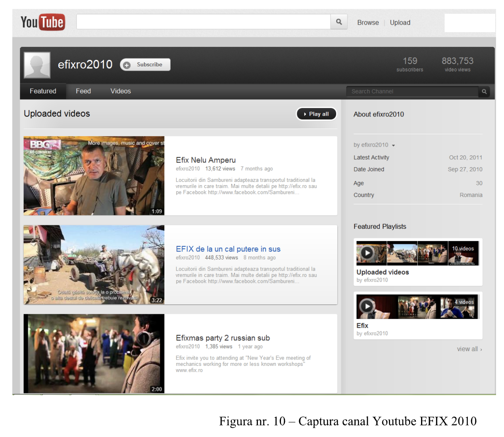Click the uploader name under 'Efix Nelu Amperu'
The image size is (504, 437).
[x=188, y=169]
